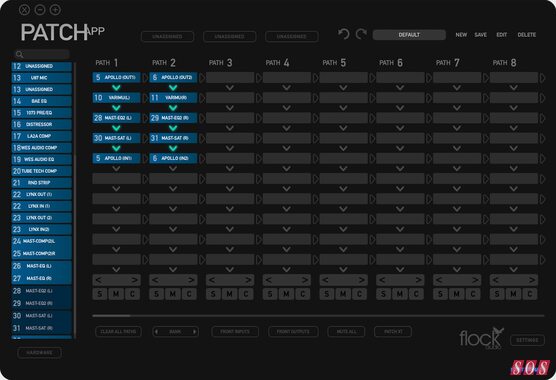Click the arrow beside 5 APOLLO (IN1) slot
This screenshot has height=380, width=556.
[145, 158]
